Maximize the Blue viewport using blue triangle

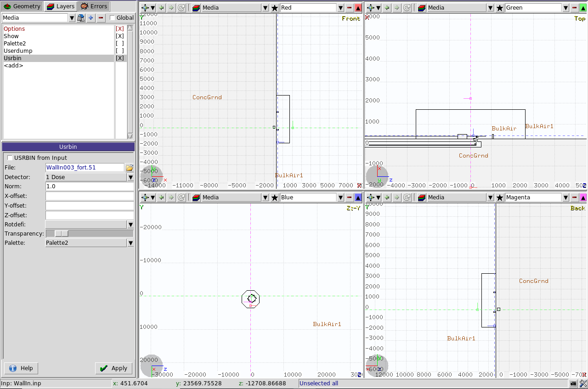point(358,197)
